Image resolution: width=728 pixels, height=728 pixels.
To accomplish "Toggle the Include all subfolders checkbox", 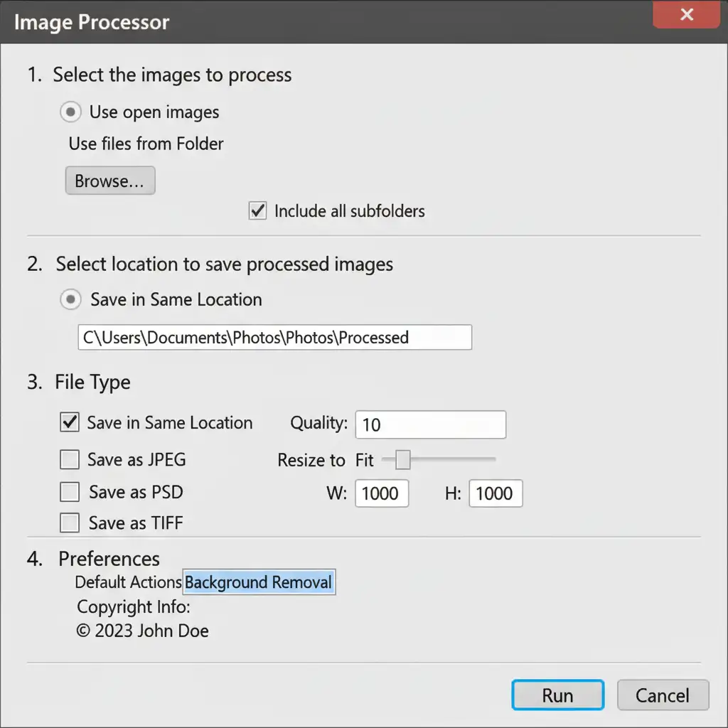I will (257, 211).
